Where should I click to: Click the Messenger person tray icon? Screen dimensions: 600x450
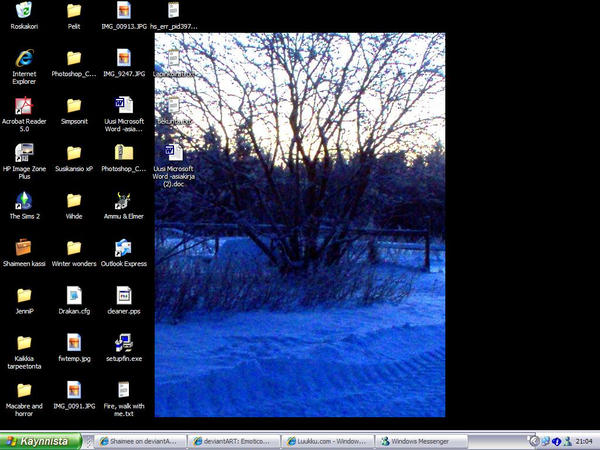click(x=568, y=442)
